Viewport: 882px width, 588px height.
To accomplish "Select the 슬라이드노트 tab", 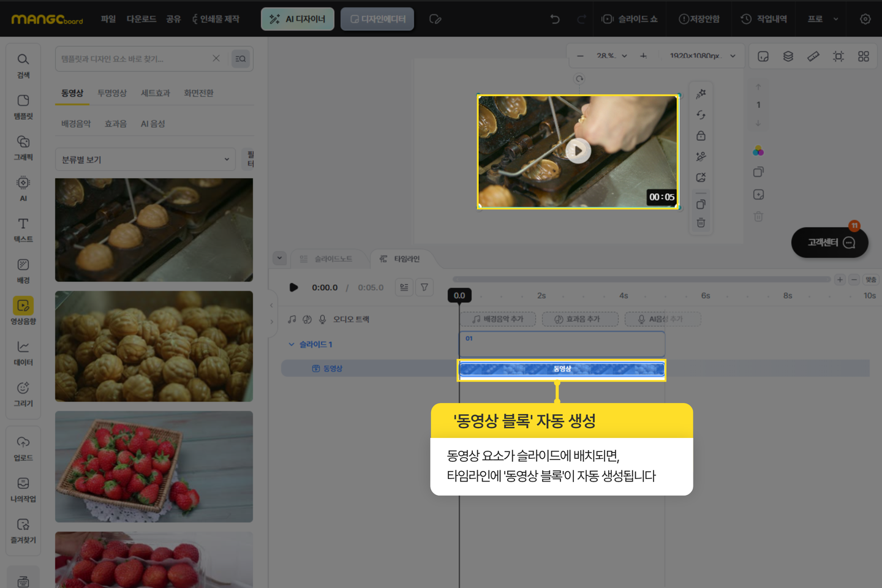I will [327, 259].
